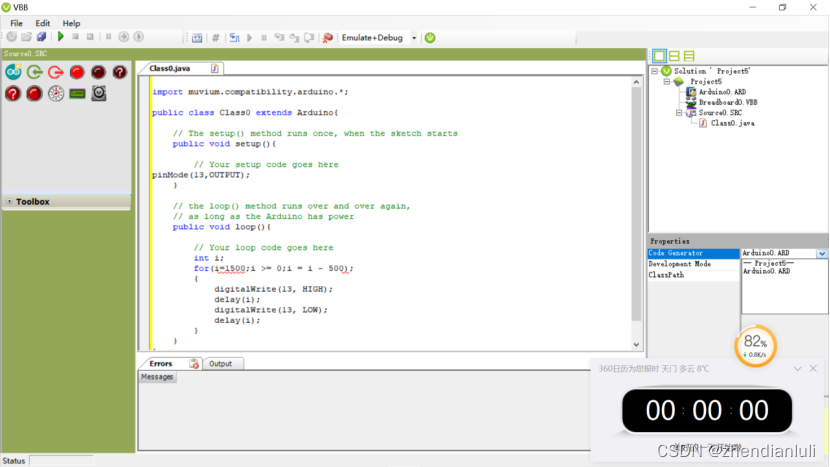Image resolution: width=830 pixels, height=467 pixels.
Task: Click the build calendar-like toolbar icon
Action: (197, 38)
